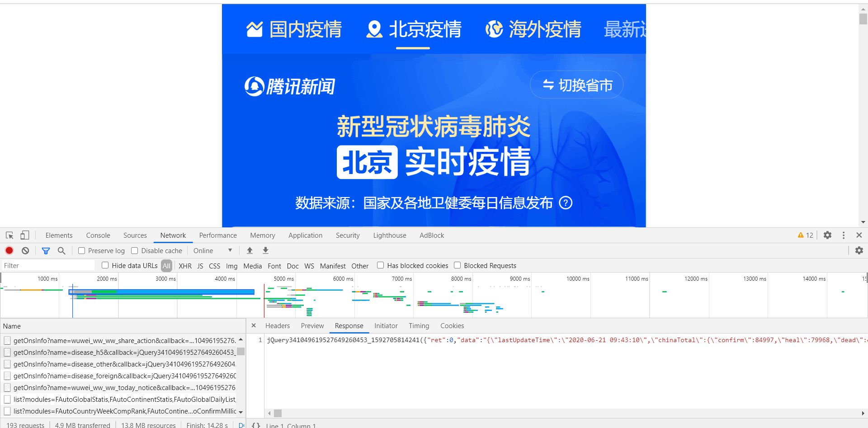868x428 pixels.
Task: Filter requests by XHR
Action: tap(185, 266)
